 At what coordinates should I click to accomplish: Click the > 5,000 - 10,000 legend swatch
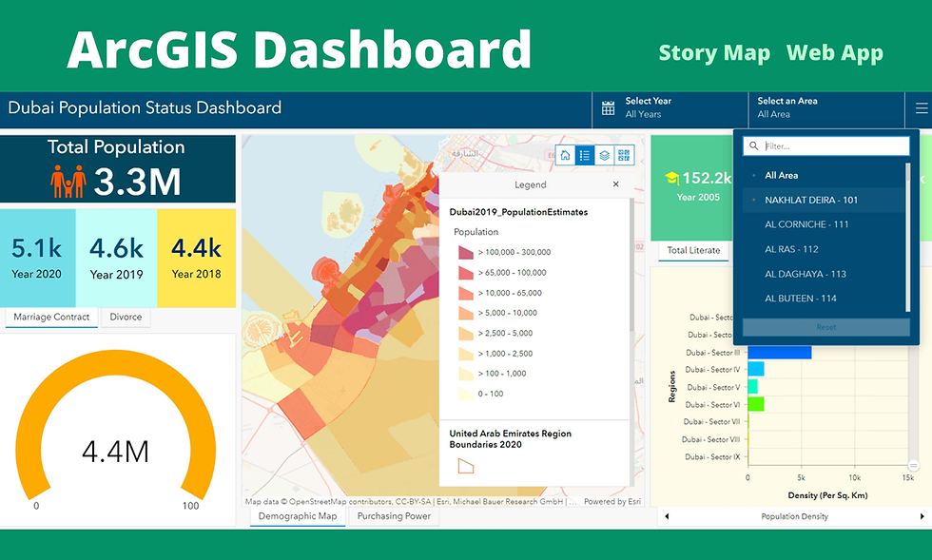(x=466, y=313)
